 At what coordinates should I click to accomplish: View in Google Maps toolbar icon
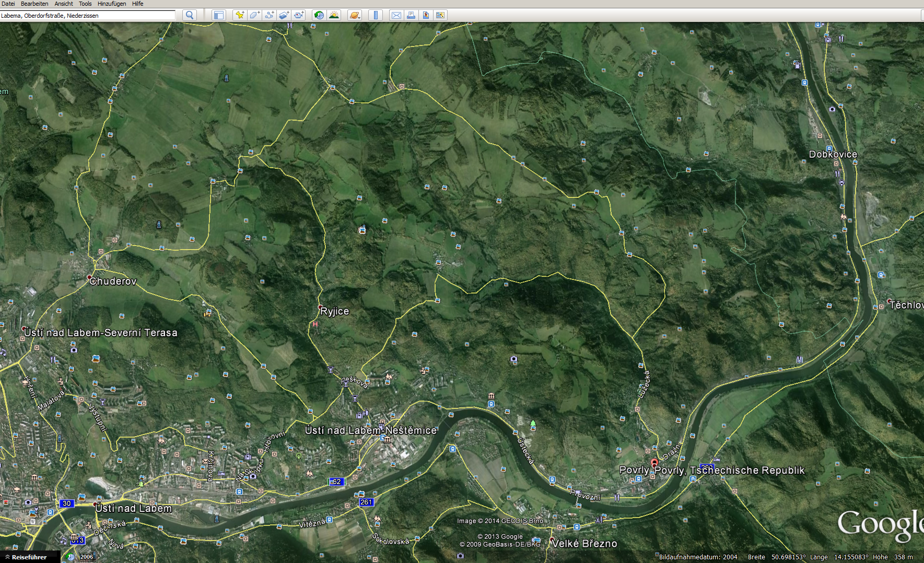click(440, 15)
